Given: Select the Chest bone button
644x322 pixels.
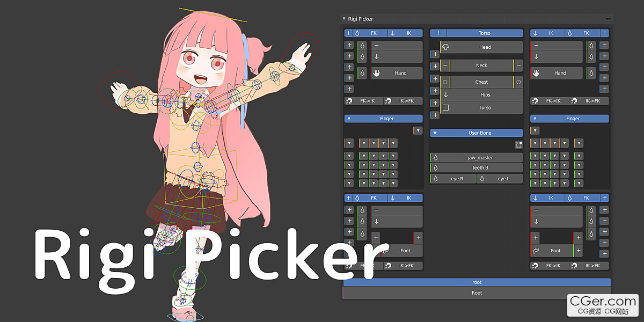Looking at the screenshot, I should pyautogui.click(x=482, y=82).
